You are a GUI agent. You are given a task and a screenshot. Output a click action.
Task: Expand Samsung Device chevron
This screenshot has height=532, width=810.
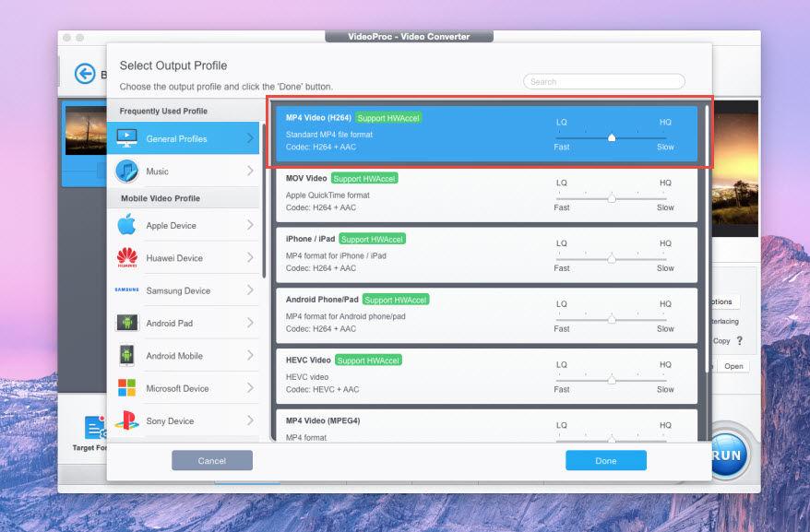[x=250, y=290]
